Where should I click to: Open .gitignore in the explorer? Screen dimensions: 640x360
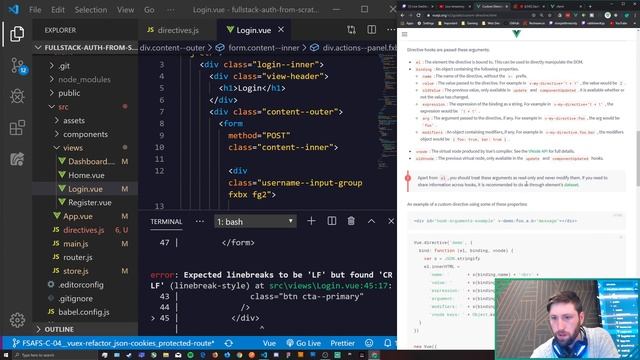pos(75,298)
